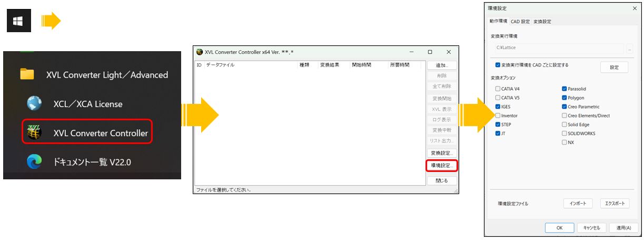This screenshot has width=644, height=240.
Task: Toggle the CATIA V4 checkbox
Action: point(498,89)
